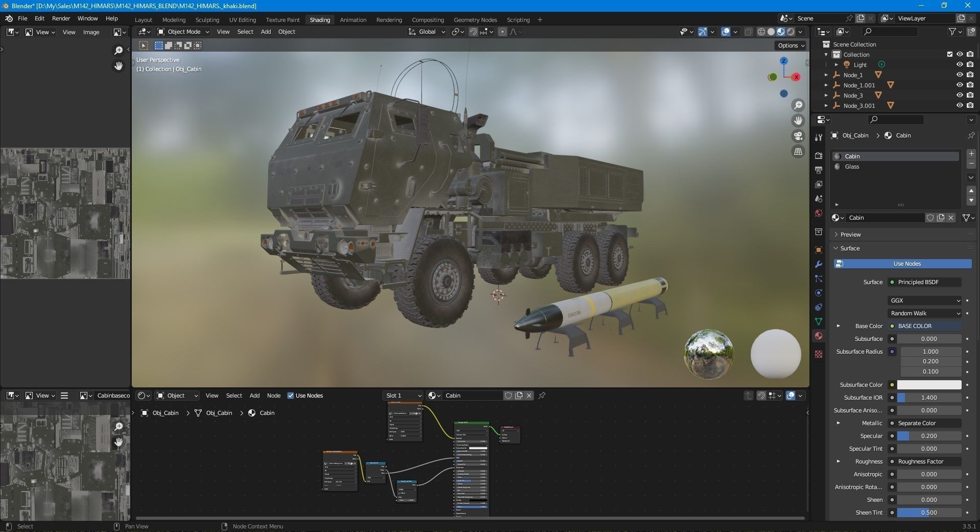This screenshot has width=980, height=532.
Task: Open the Tool properties tab
Action: coord(819,137)
